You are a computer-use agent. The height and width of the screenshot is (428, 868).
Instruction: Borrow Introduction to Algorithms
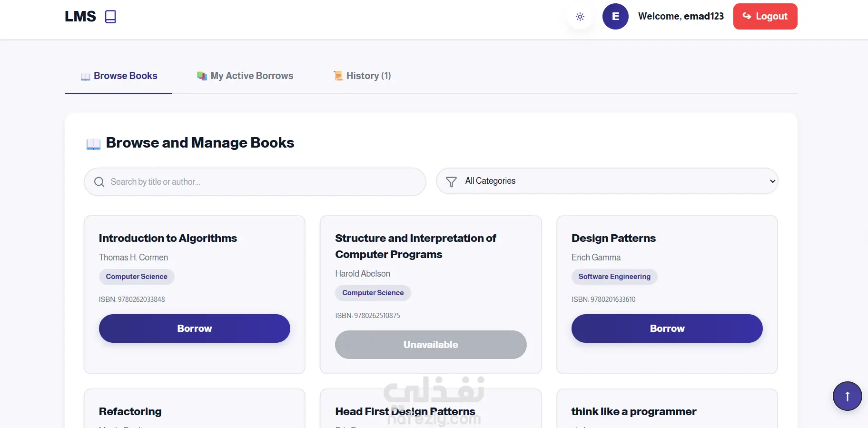[194, 328]
